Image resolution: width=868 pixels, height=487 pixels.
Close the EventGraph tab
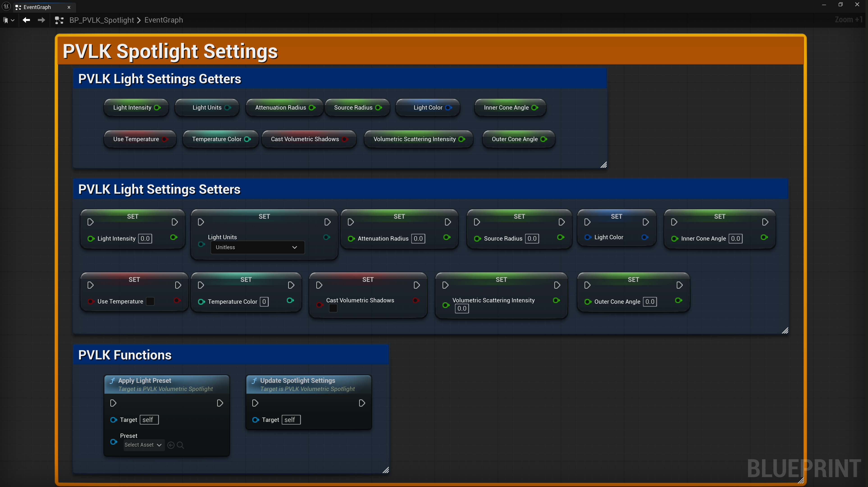69,7
